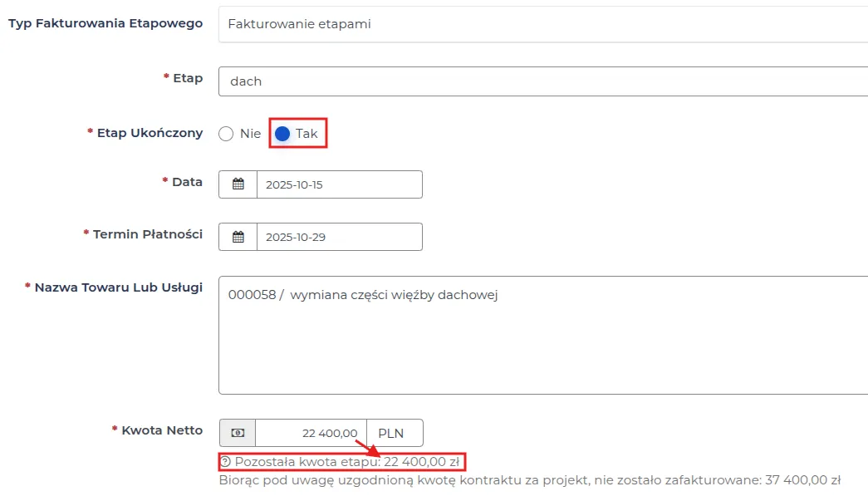Open the calendar picker for Termin Płatności
The image size is (868, 496).
pyautogui.click(x=238, y=237)
